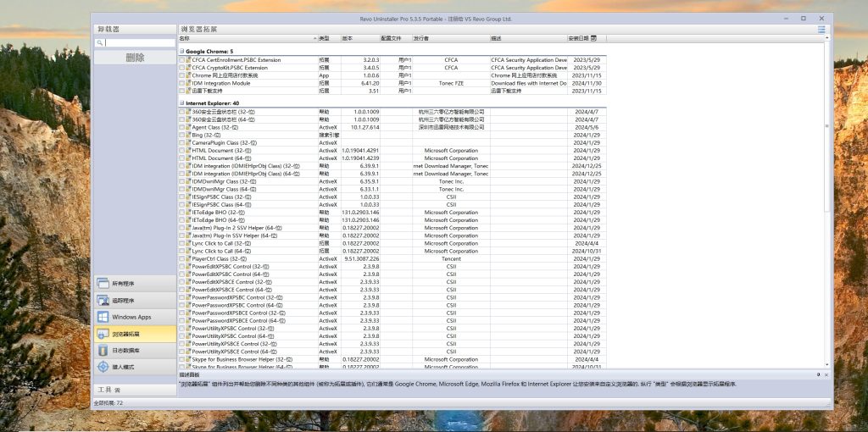Click the magnifier icon in the search box
This screenshot has width=868, height=432.
(x=100, y=42)
